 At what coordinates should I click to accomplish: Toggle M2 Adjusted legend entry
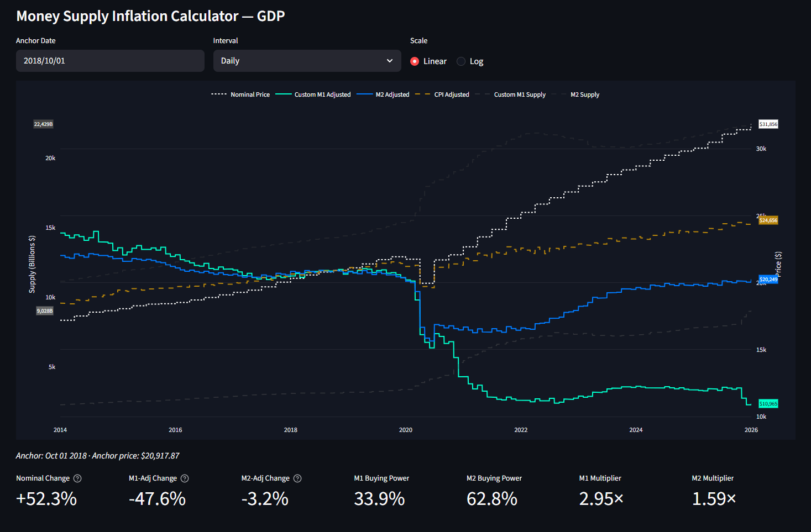click(383, 94)
